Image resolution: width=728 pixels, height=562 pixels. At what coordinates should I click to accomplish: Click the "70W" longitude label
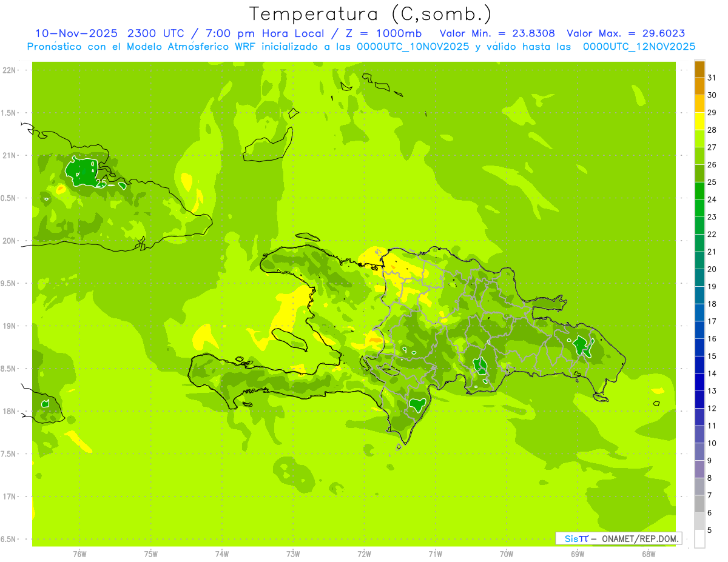pos(506,554)
